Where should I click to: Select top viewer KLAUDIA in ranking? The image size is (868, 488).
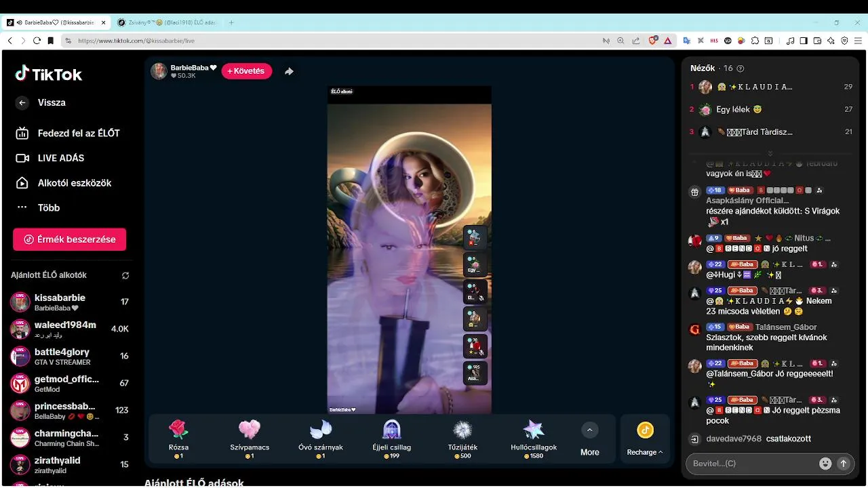pos(770,87)
